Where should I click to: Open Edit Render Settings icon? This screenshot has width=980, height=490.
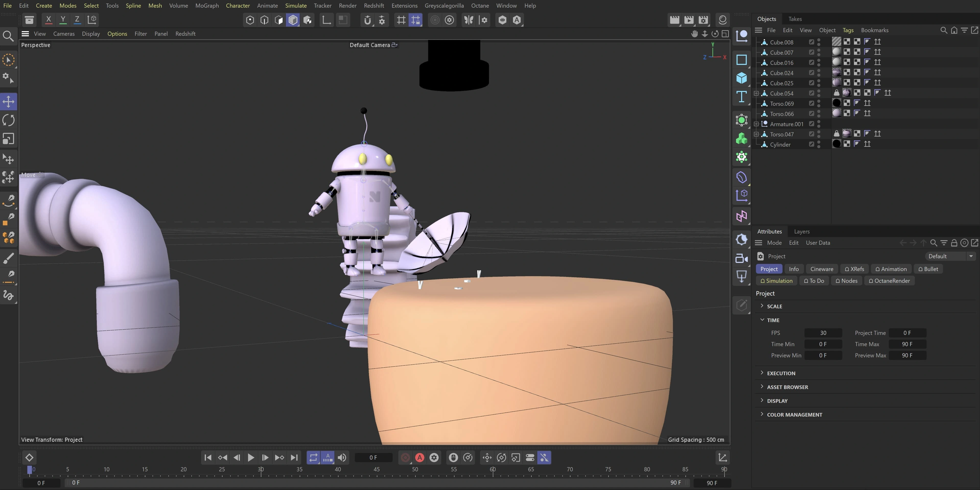703,20
